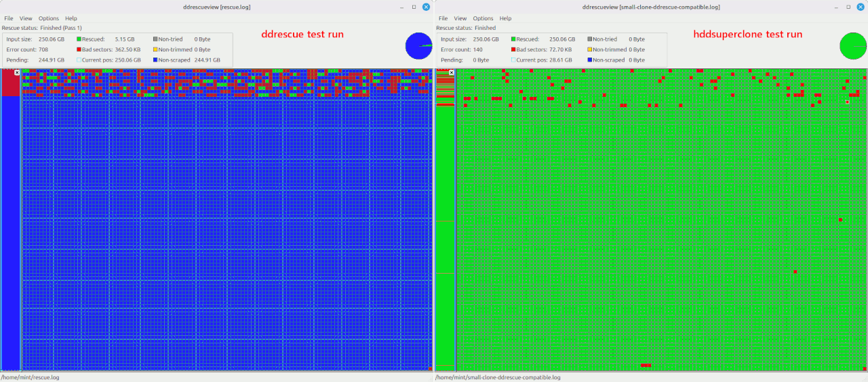868x382 pixels.
Task: Click blue Non-scraped legend square in small-clone window
Action: pyautogui.click(x=589, y=60)
